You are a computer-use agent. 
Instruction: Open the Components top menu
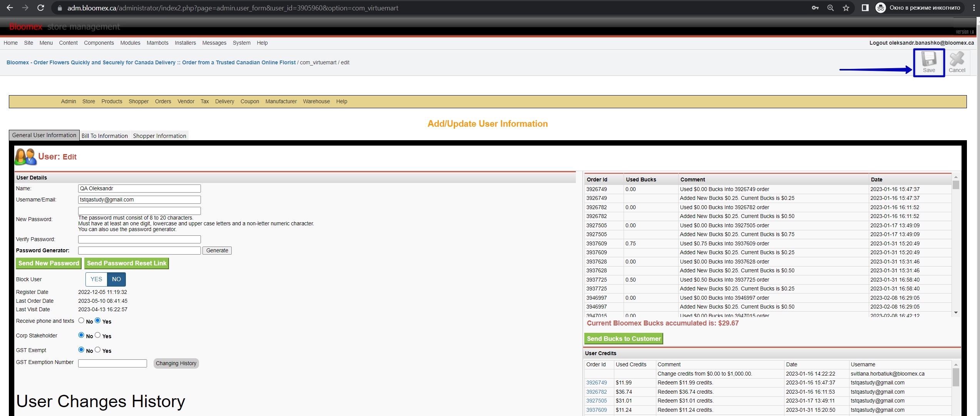99,43
